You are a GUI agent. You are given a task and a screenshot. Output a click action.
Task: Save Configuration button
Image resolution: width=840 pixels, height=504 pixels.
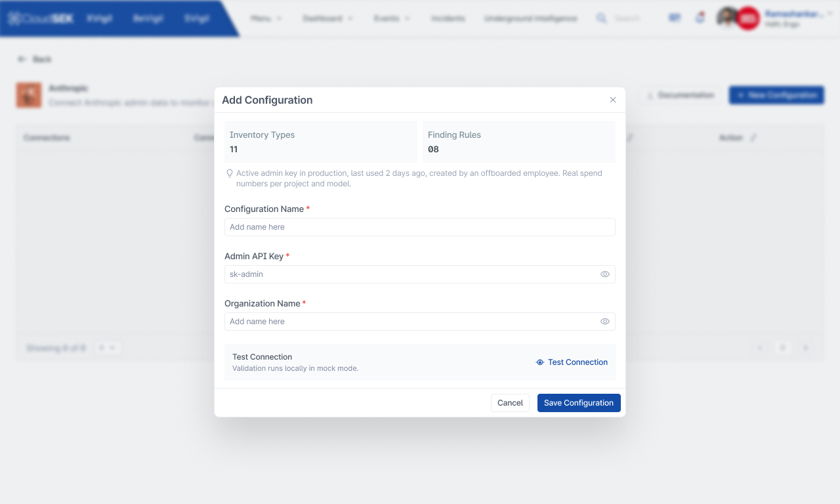click(579, 403)
